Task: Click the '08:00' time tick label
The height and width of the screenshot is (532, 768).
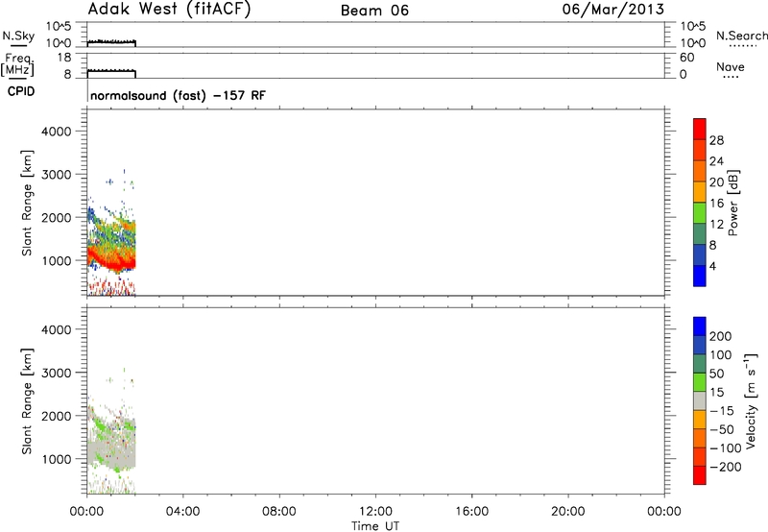Action: (x=279, y=512)
